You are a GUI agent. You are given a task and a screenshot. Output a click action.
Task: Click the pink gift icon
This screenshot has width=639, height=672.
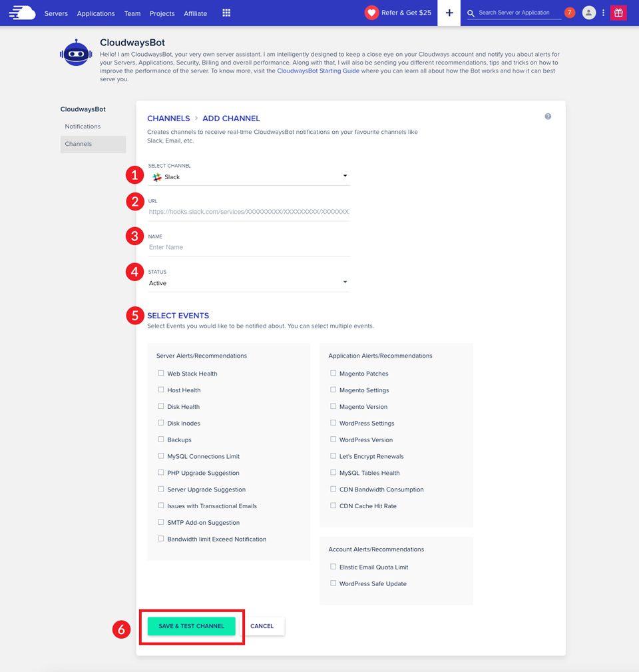pos(618,13)
